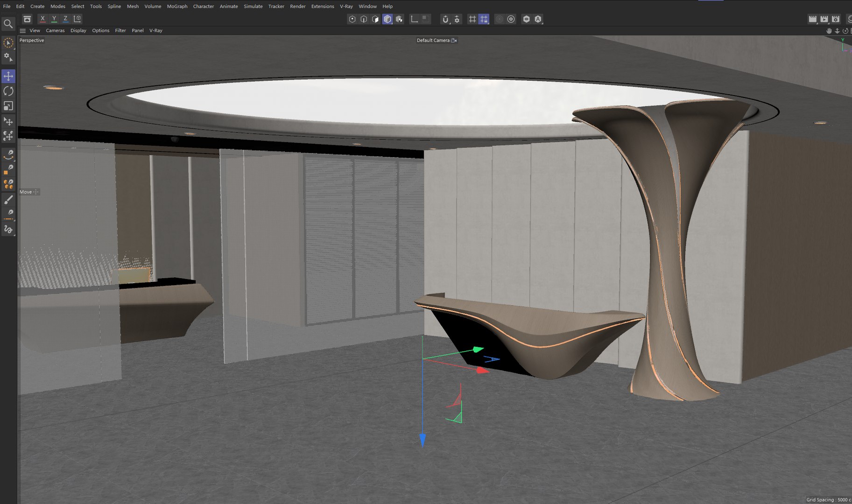The height and width of the screenshot is (504, 852).
Task: Open the Simulate menu
Action: (253, 7)
